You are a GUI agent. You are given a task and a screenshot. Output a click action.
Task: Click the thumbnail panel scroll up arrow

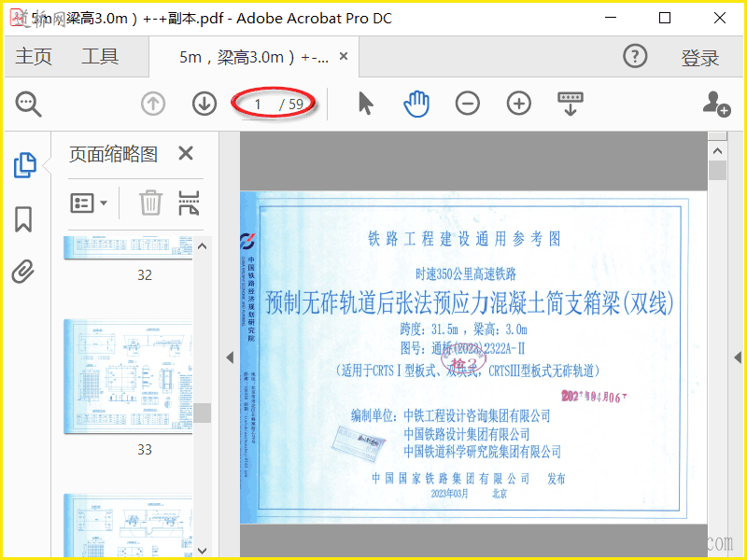pyautogui.click(x=202, y=246)
